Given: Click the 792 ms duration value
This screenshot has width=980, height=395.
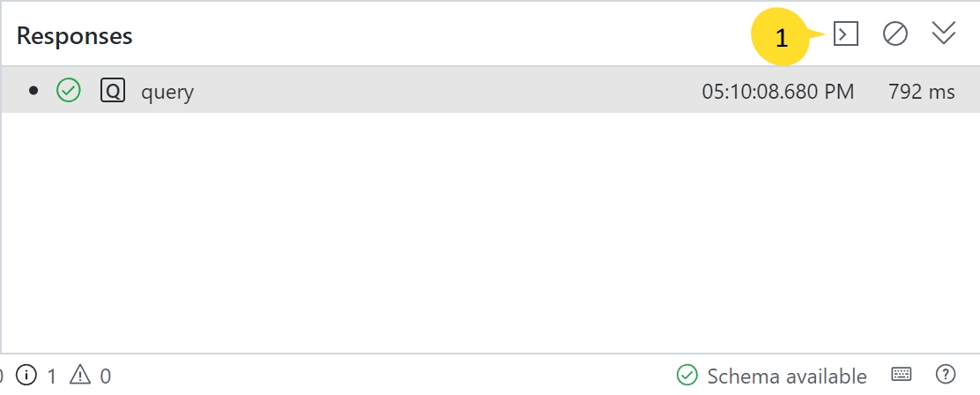Looking at the screenshot, I should [x=921, y=92].
